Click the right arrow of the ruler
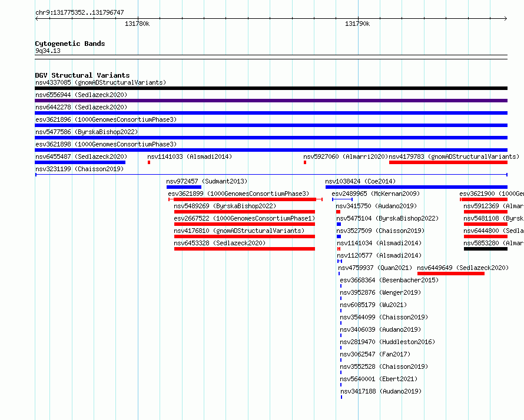Viewport: 524px width, 420px height. 506,19
